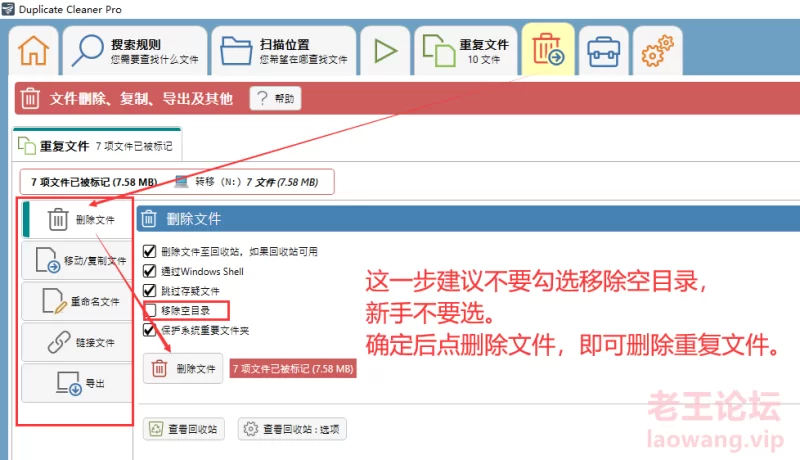The height and width of the screenshot is (460, 800).
Task: Choose 链接文件 in the left panel
Action: (x=78, y=342)
